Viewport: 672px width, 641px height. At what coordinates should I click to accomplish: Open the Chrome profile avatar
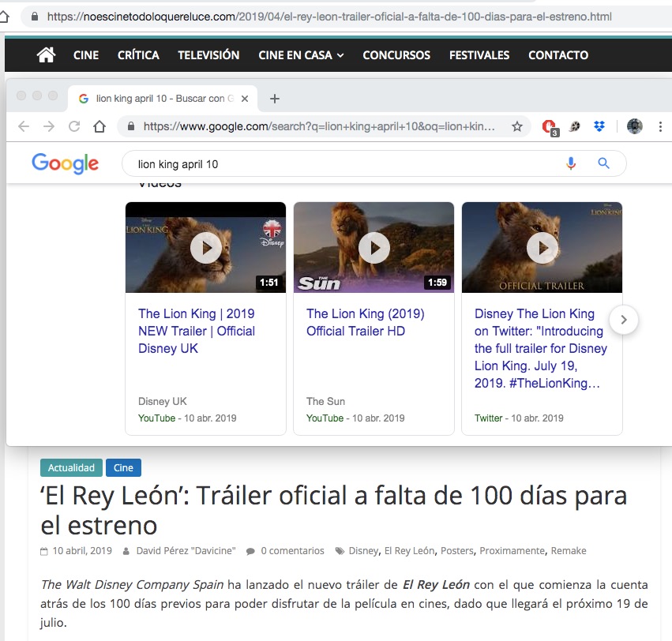point(634,126)
